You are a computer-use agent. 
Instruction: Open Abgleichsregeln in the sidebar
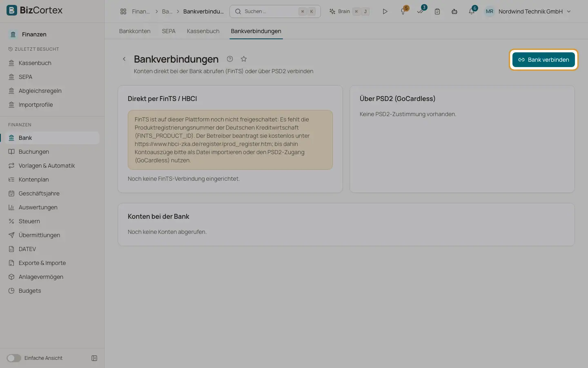pos(52,91)
